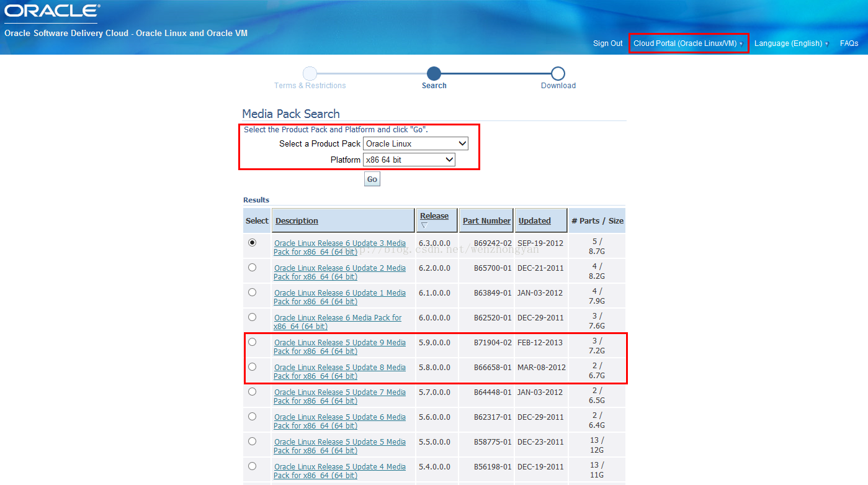Click part number B65700-01
Image resolution: width=868 pixels, height=485 pixels.
click(x=493, y=268)
